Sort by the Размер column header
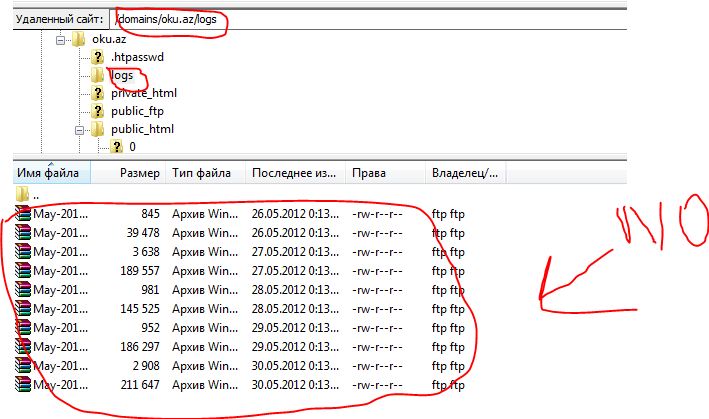The image size is (709, 419). pos(129,173)
